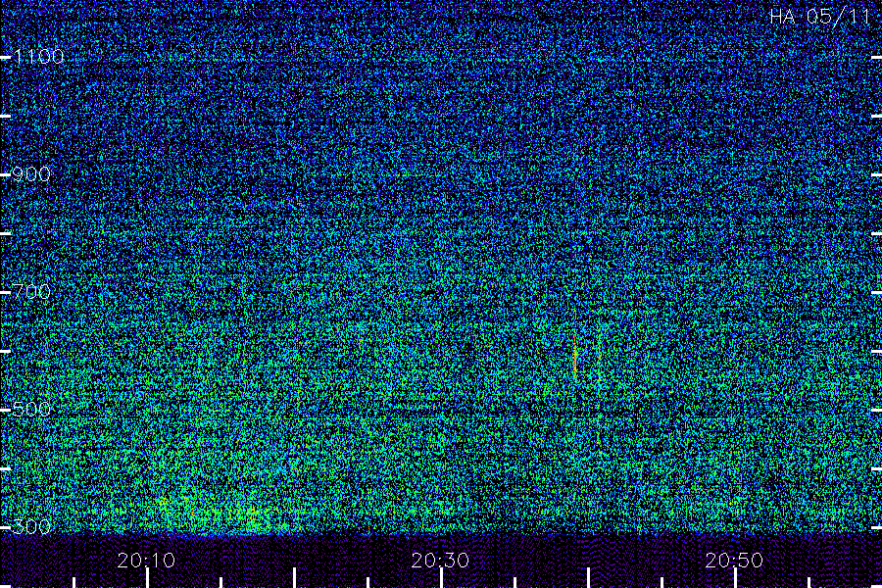The width and height of the screenshot is (882, 588).
Task: Click the 300 frequency axis label
Action: pyautogui.click(x=31, y=526)
